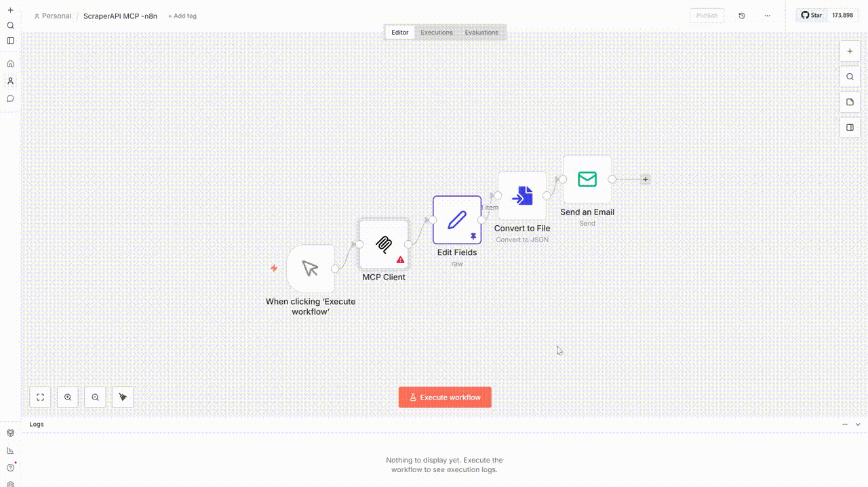868x487 pixels.
Task: Switch to the Evaluations tab
Action: 481,33
